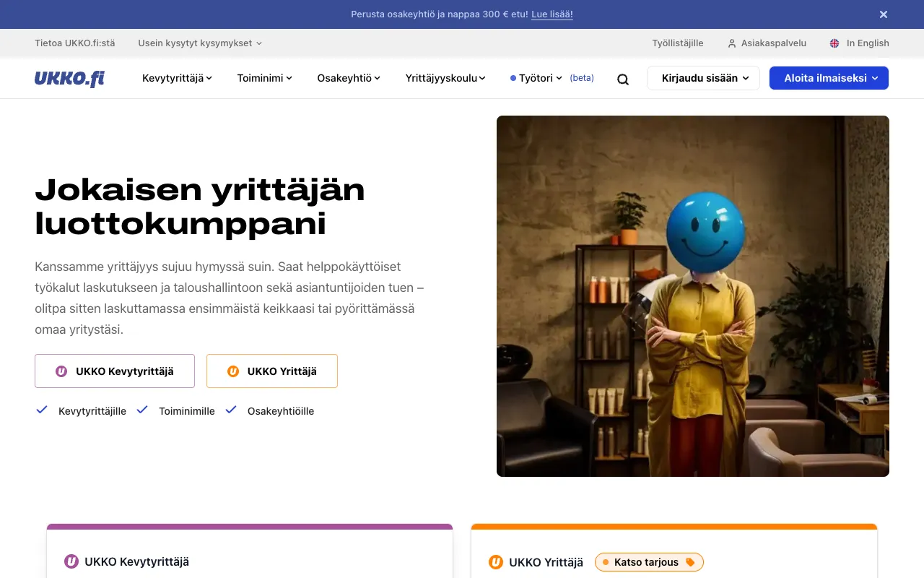Open the search magnifier icon
The width and height of the screenshot is (924, 578).
tap(623, 79)
